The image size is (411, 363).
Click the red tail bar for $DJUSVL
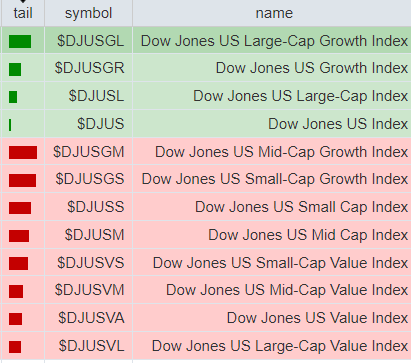click(15, 347)
